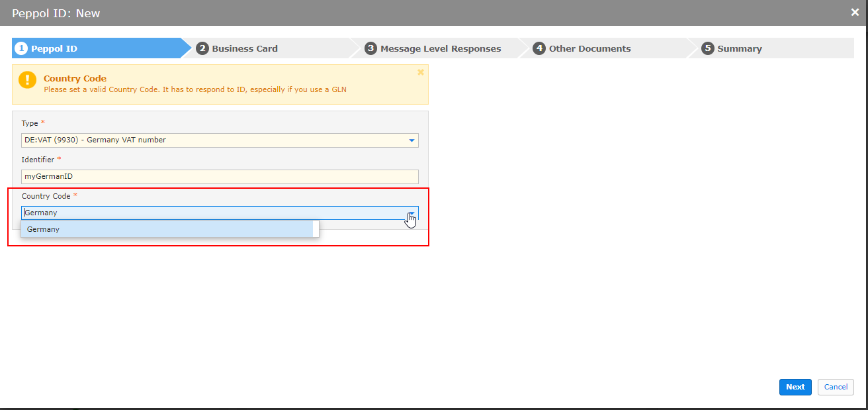Cancel the new Peppol ID wizard
Viewport: 868px width, 410px height.
coord(836,387)
